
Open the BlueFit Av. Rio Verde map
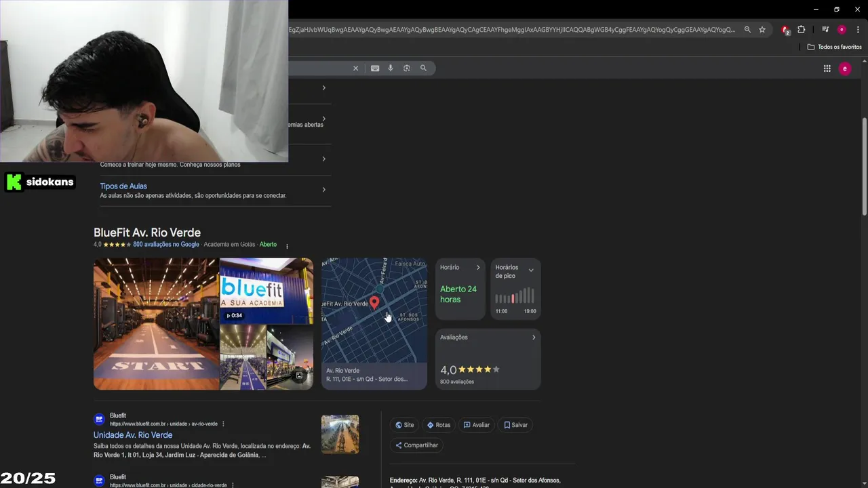(374, 324)
